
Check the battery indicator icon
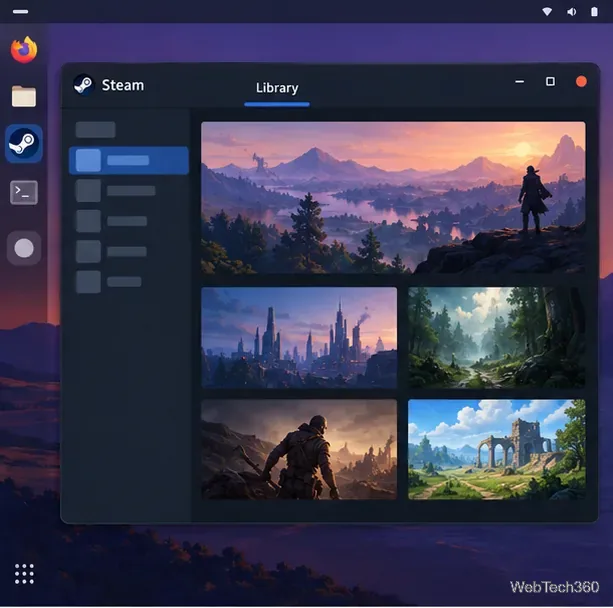[x=594, y=12]
